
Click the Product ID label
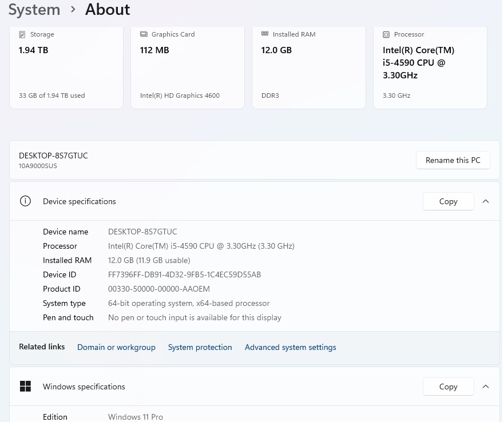(62, 289)
